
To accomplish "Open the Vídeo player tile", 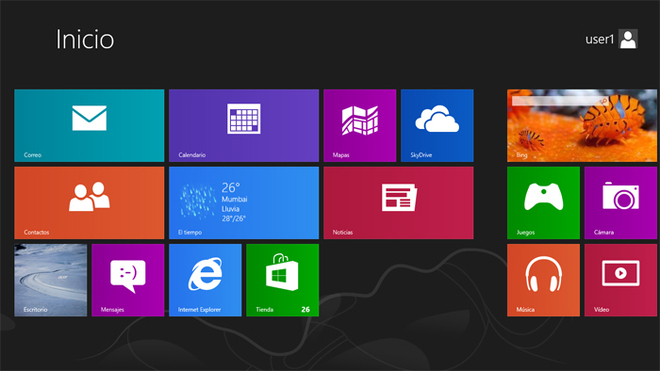I will pyautogui.click(x=620, y=280).
